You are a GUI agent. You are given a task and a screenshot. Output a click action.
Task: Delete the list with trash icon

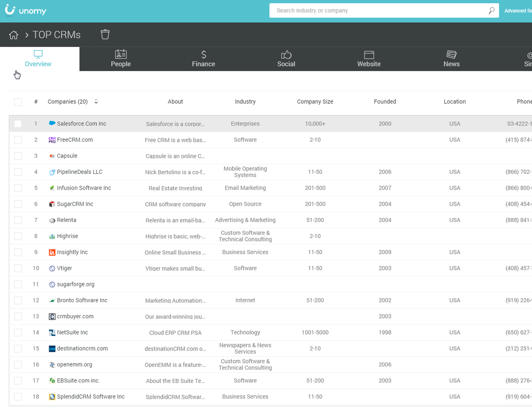[x=105, y=35]
